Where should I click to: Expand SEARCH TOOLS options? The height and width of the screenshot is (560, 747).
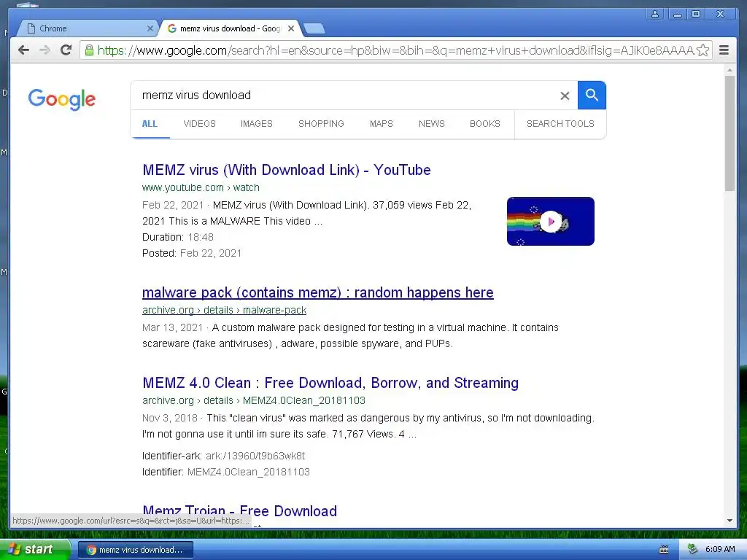click(x=560, y=124)
